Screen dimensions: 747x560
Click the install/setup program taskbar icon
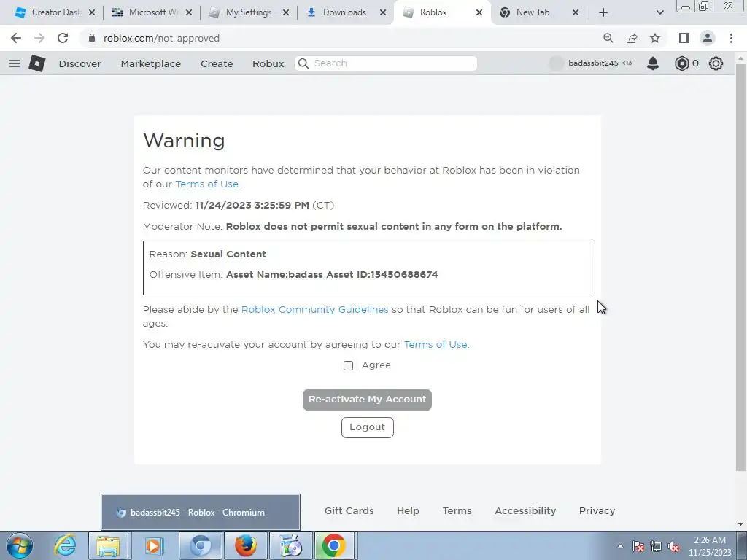pyautogui.click(x=290, y=545)
